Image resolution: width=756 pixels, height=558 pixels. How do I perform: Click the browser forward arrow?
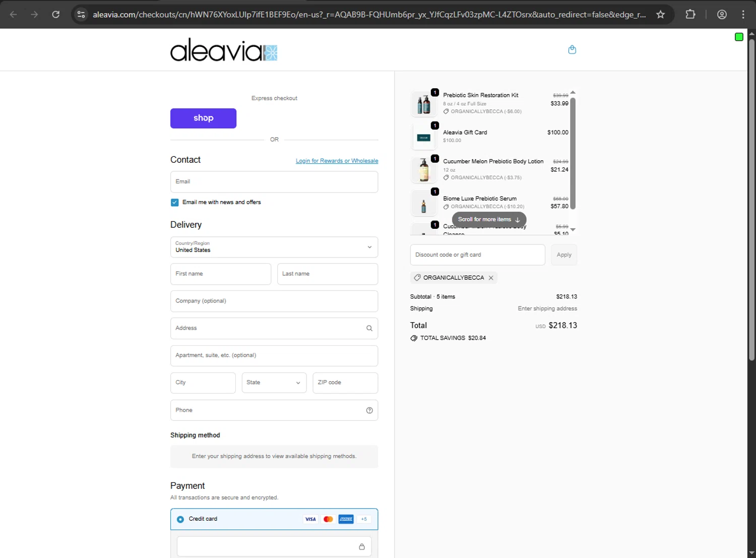coord(34,15)
